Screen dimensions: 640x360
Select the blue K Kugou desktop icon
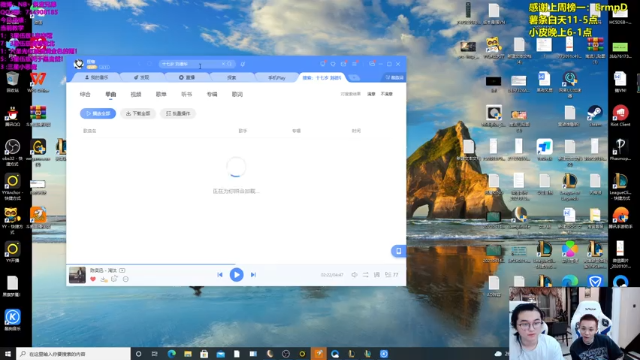click(x=13, y=320)
